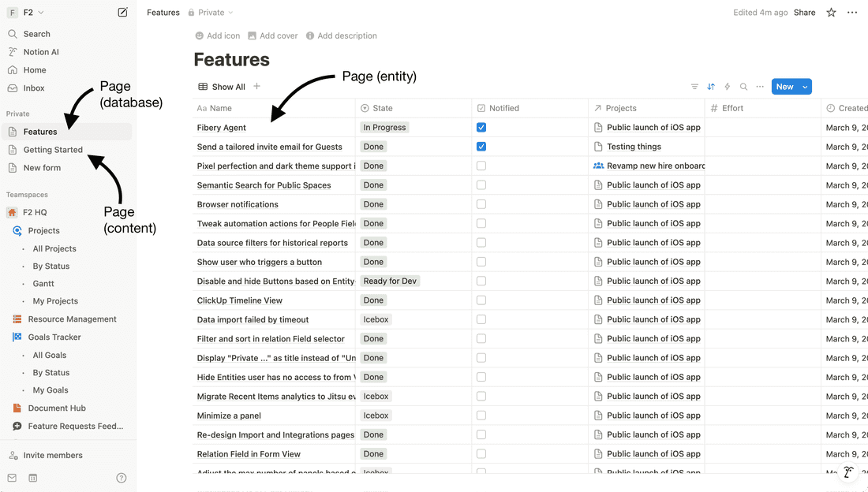Image resolution: width=868 pixels, height=492 pixels.
Task: Open the filter options for the table view
Action: coord(694,87)
